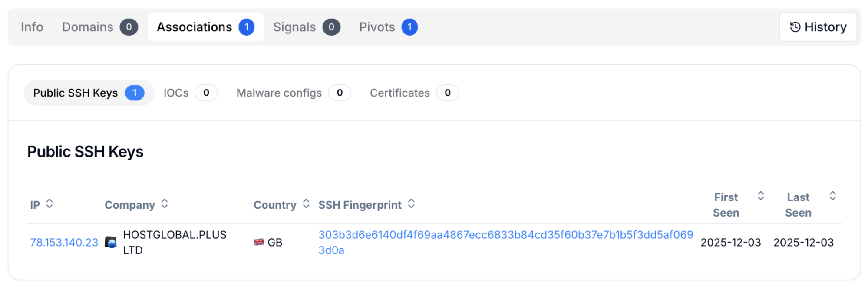
Task: Switch to the Info tab
Action: (x=32, y=27)
